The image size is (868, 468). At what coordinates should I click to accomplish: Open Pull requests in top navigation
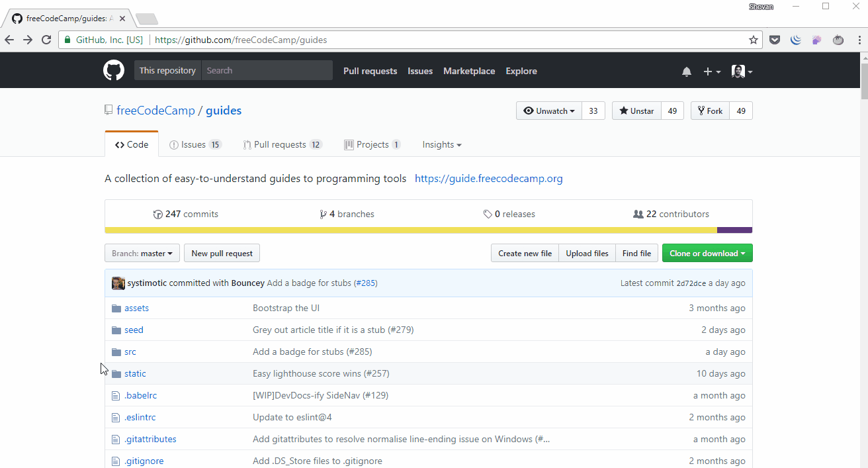coord(370,71)
